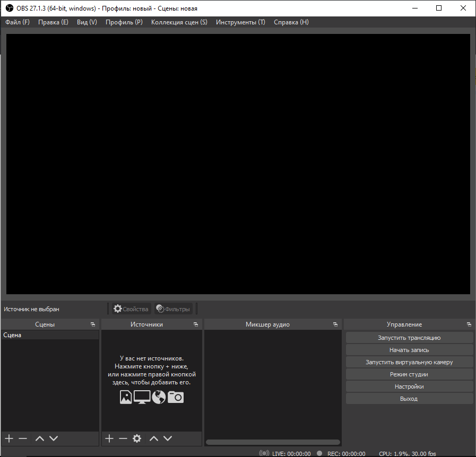Open Настройки from Управление panel

coord(409,386)
